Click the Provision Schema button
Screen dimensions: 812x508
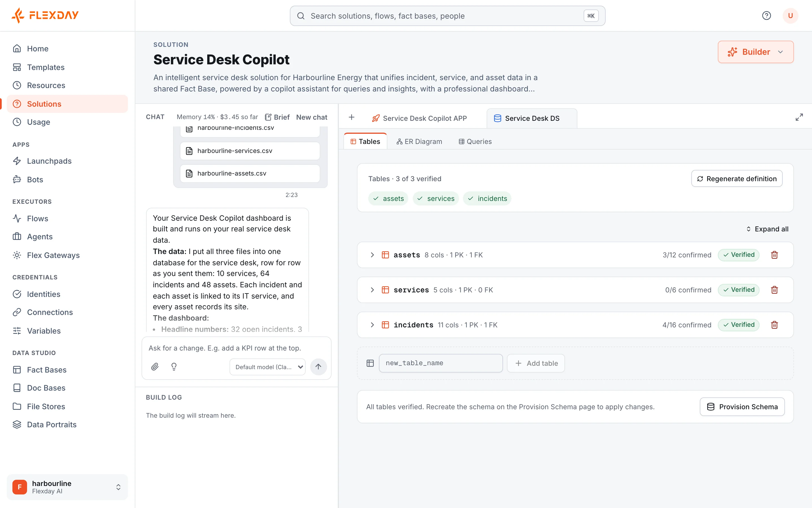tap(742, 407)
